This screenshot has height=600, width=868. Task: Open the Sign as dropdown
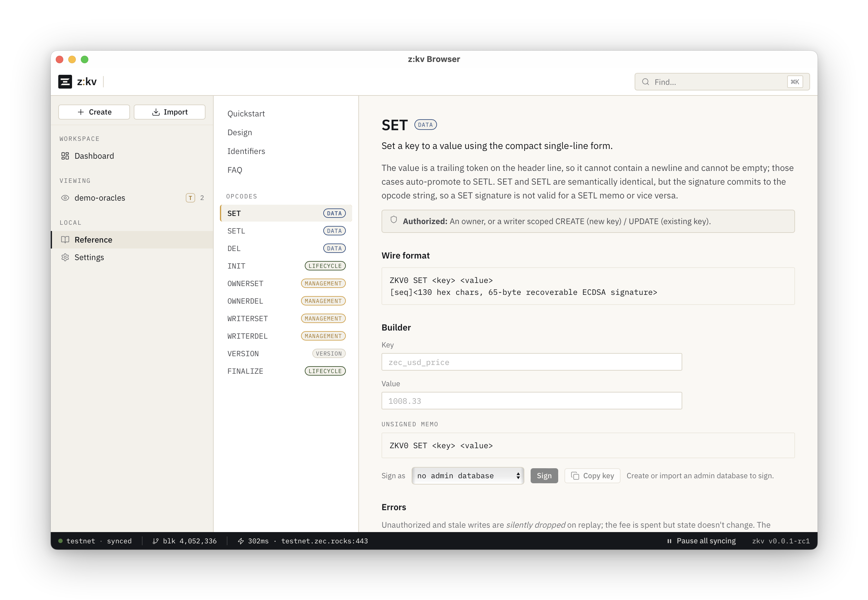click(x=467, y=475)
